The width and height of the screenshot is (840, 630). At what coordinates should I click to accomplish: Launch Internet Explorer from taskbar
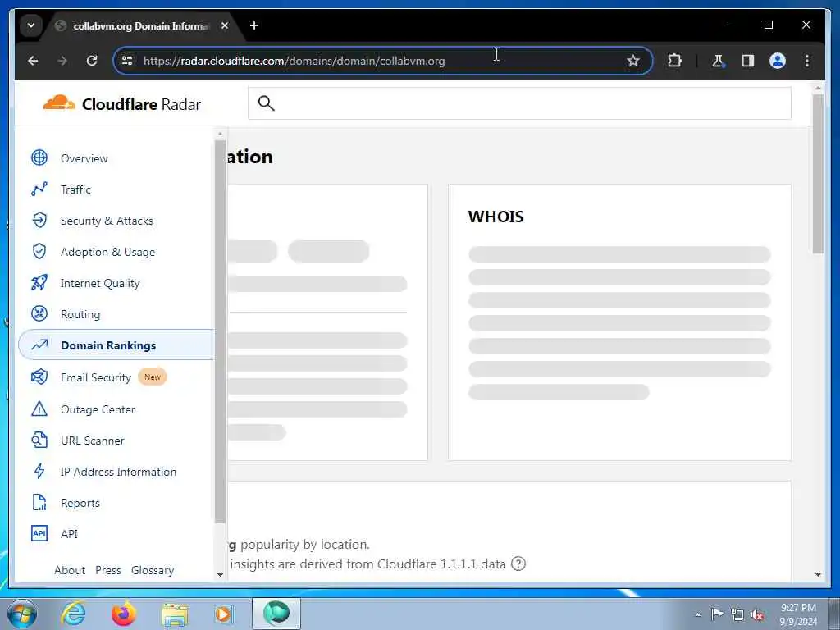[73, 614]
